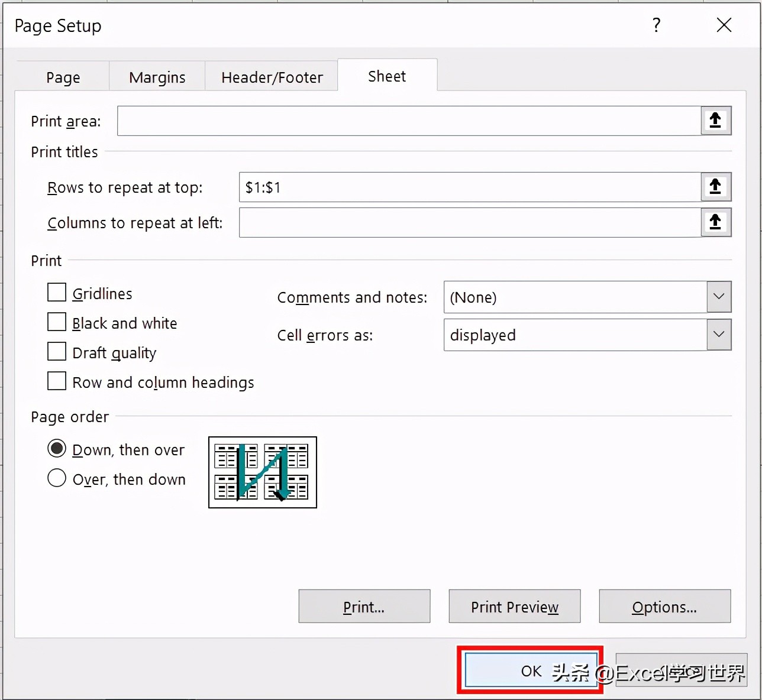This screenshot has height=700, width=762.
Task: Click inside the Print area field
Action: [409, 121]
